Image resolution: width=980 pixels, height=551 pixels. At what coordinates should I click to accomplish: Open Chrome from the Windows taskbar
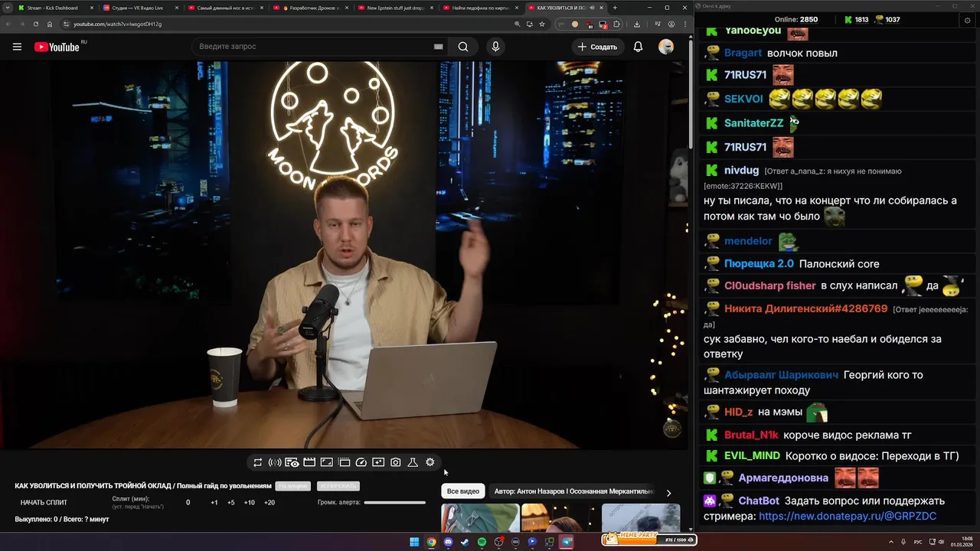431,542
